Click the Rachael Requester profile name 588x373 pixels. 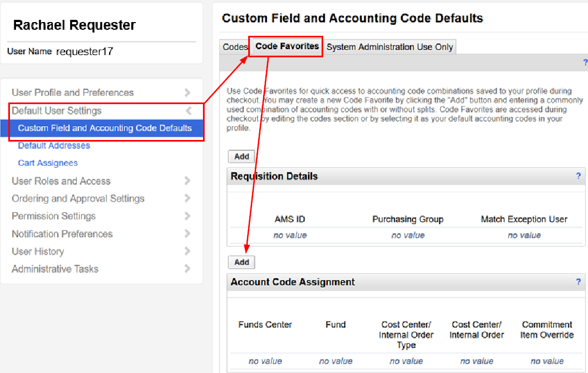point(74,25)
